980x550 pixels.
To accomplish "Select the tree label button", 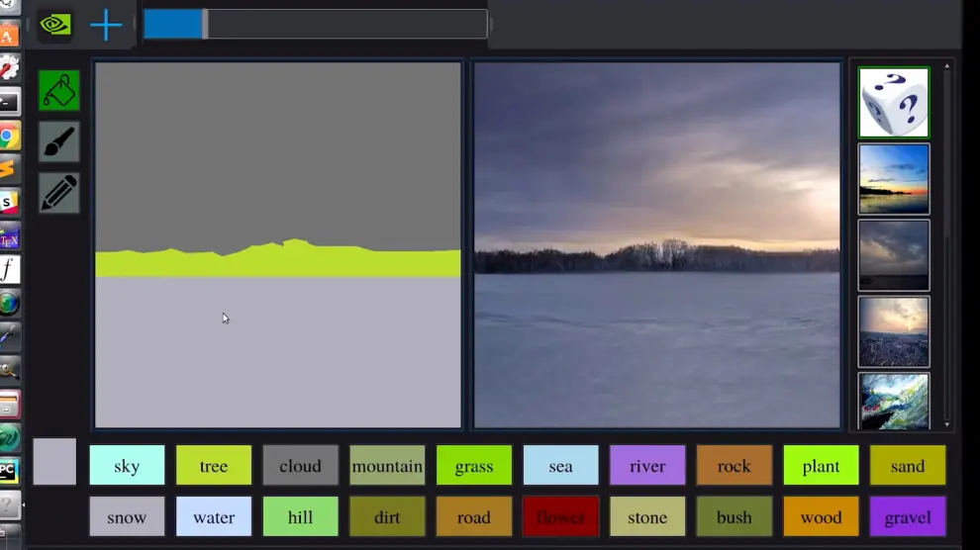I will pyautogui.click(x=214, y=465).
